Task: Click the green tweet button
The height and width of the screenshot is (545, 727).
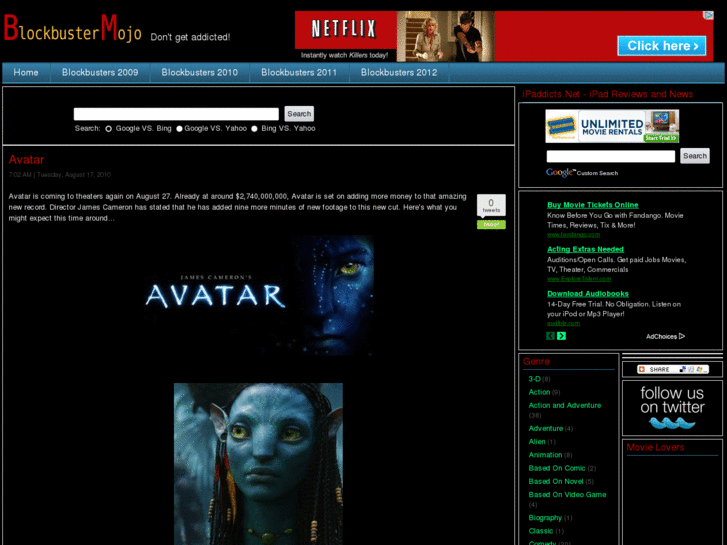Action: (491, 224)
